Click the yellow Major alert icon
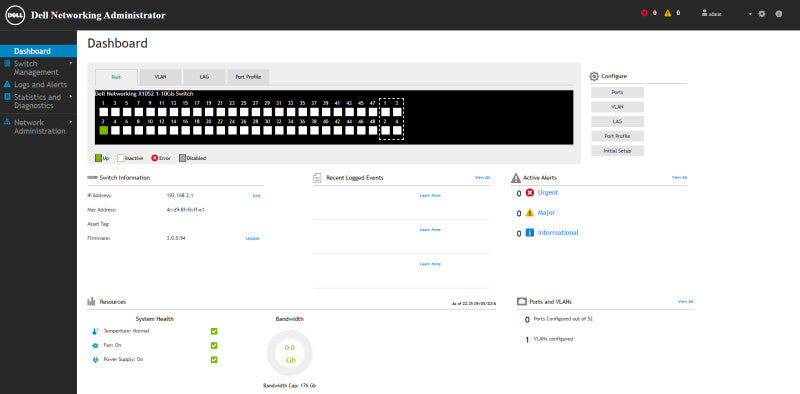Image resolution: width=800 pixels, height=394 pixels. point(530,212)
